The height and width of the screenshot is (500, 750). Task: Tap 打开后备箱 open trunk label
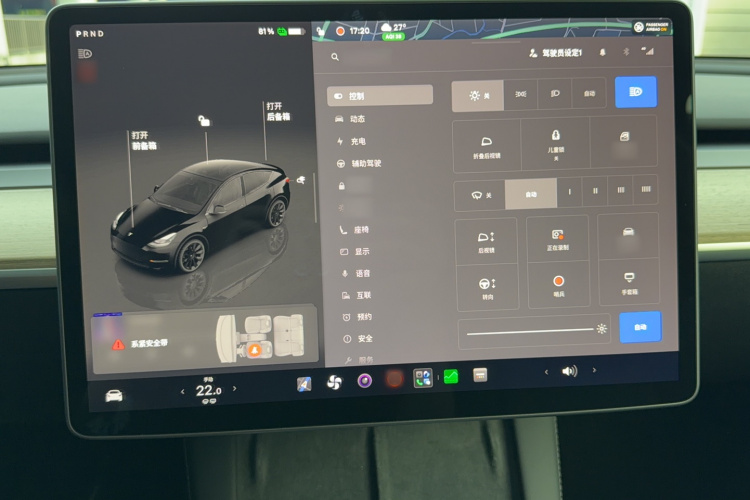[x=278, y=111]
